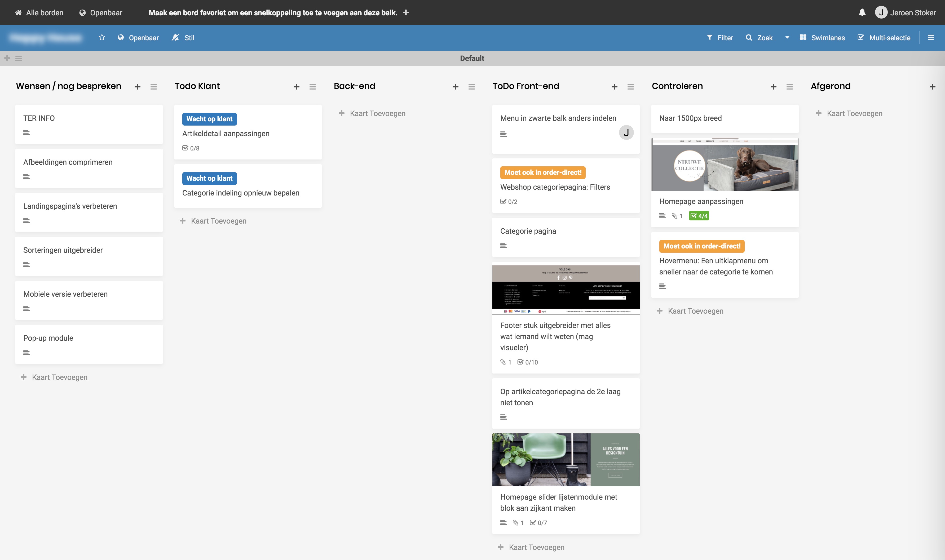Open the Controleren list menu icon

[x=789, y=87]
